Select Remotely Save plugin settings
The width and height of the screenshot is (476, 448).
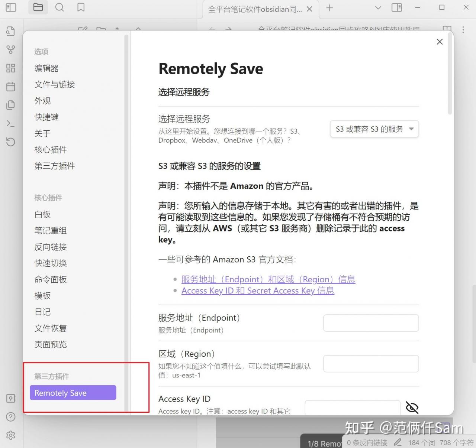(x=73, y=393)
